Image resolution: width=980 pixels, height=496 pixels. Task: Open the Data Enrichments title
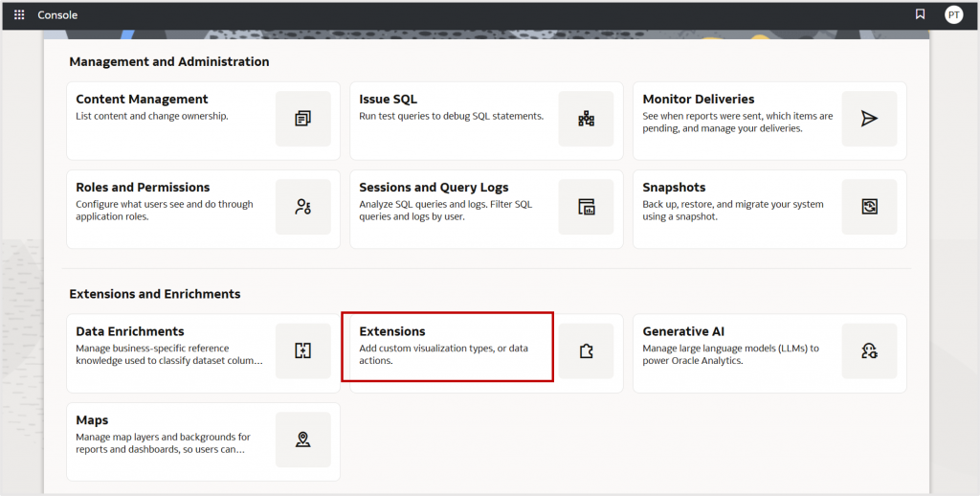[130, 331]
